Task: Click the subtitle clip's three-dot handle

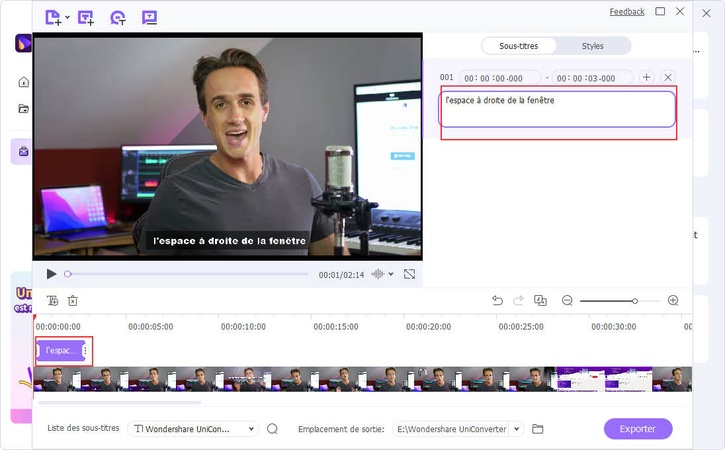Action: point(86,351)
